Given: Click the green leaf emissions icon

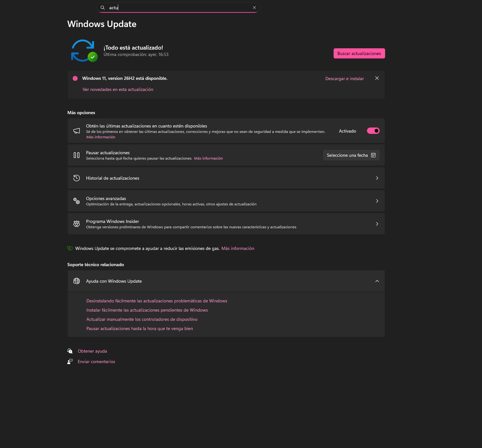Looking at the screenshot, I should point(70,248).
